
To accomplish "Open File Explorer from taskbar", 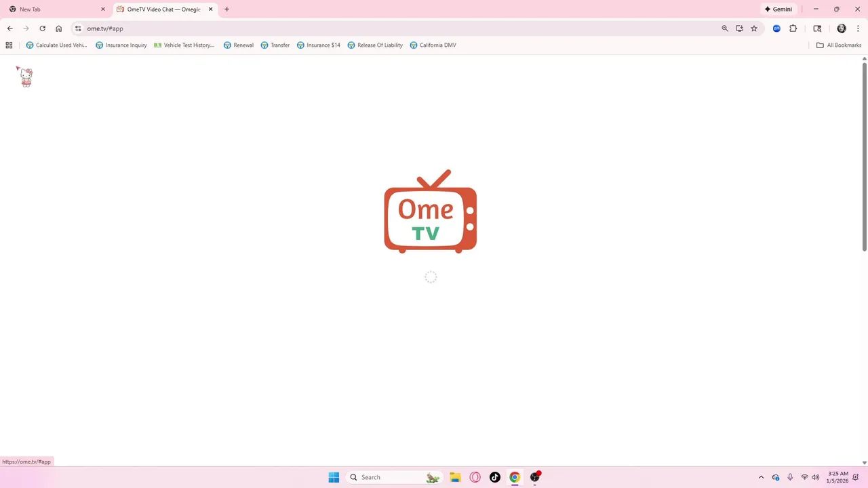I will (455, 477).
